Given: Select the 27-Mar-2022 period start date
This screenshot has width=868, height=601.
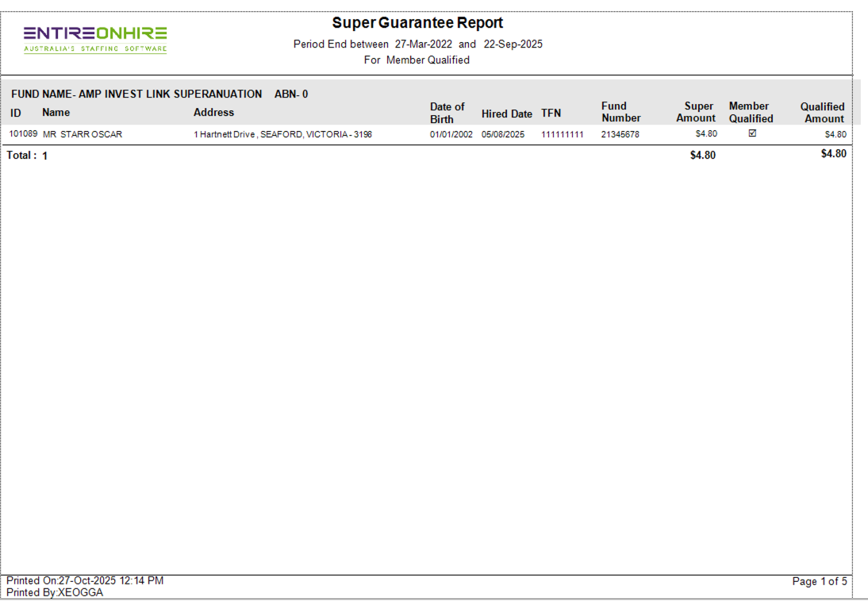Looking at the screenshot, I should pyautogui.click(x=423, y=44).
